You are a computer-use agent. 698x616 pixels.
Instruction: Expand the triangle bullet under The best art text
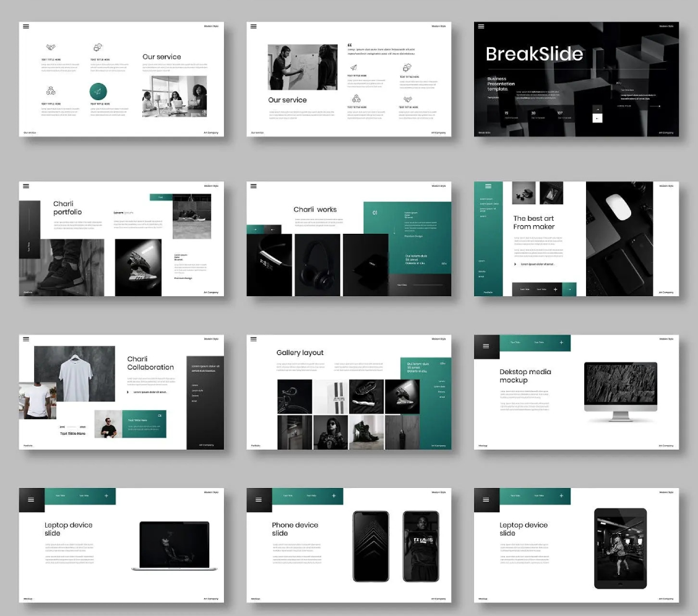(x=515, y=264)
